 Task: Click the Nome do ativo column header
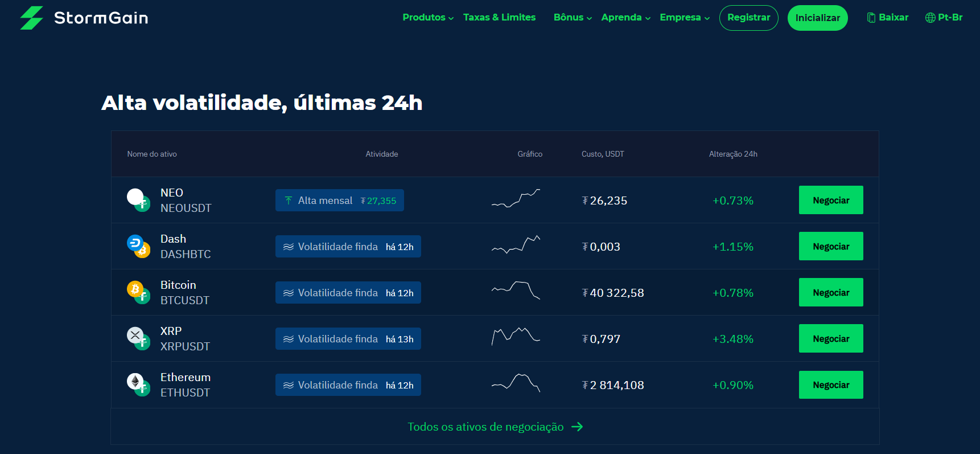tap(152, 154)
